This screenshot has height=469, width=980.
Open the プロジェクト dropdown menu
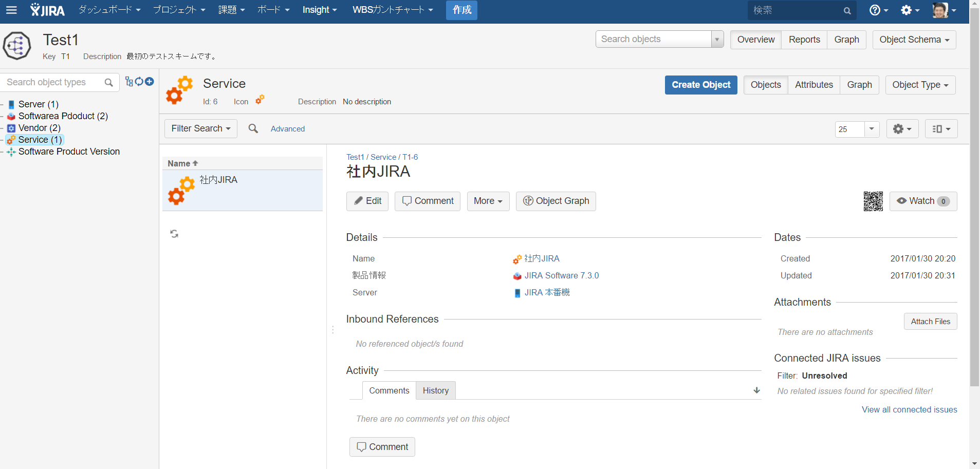click(179, 10)
